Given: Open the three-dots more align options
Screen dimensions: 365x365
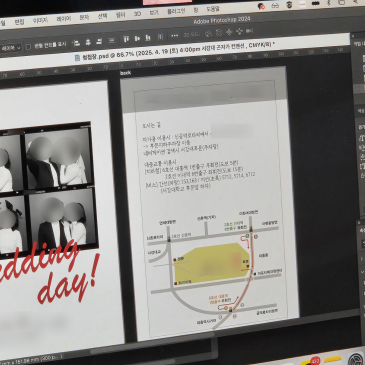Looking at the screenshot, I should (175, 36).
